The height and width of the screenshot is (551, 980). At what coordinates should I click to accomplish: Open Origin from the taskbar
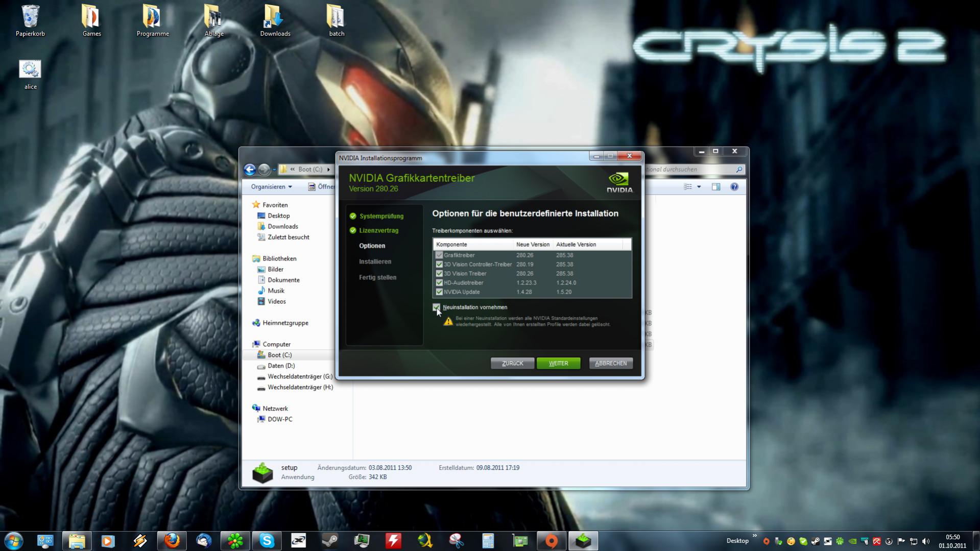551,540
